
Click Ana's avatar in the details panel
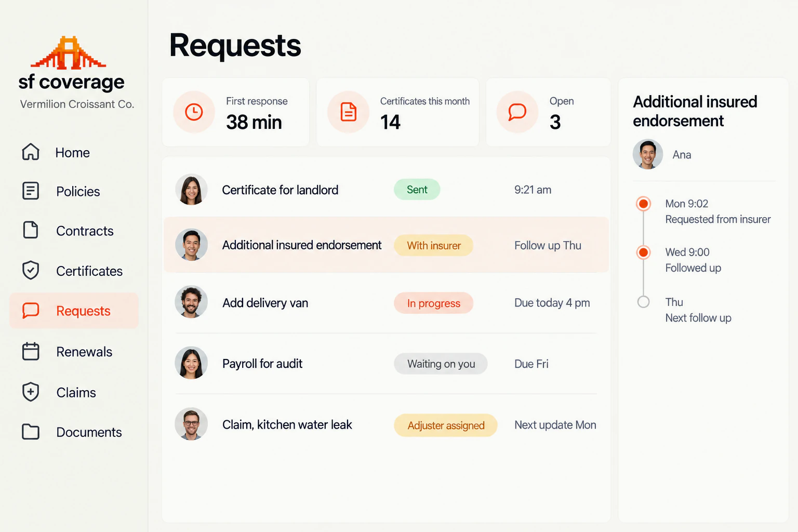pyautogui.click(x=648, y=154)
